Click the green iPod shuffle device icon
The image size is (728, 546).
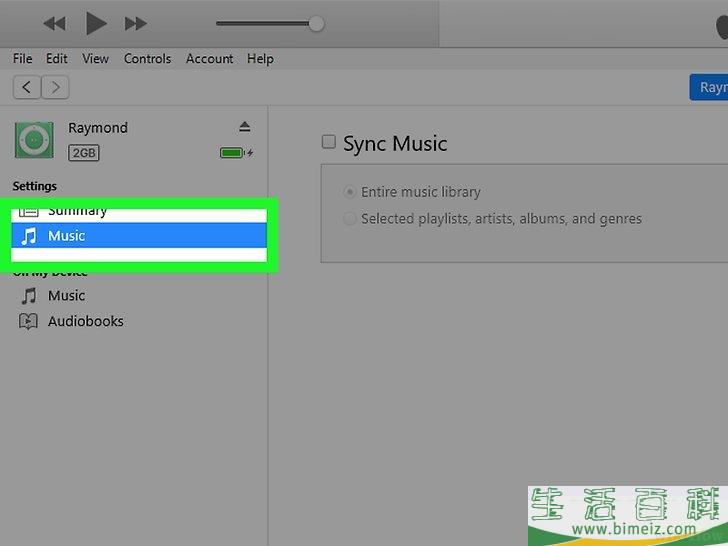pos(34,140)
